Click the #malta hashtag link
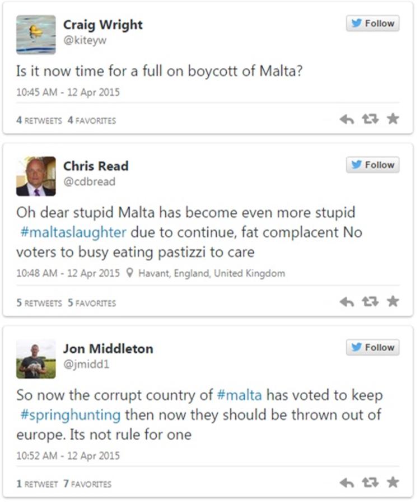This screenshot has height=504, width=420. pos(239,395)
